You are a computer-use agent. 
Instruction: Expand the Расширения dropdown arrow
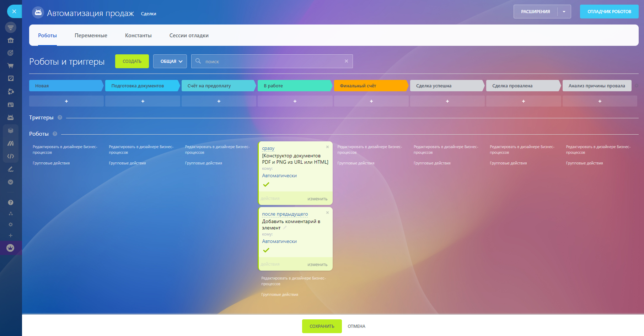coord(564,12)
